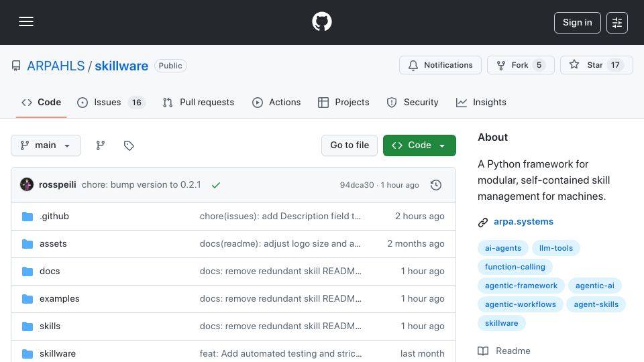This screenshot has width=644, height=362.
Task: Expand the green Code dropdown
Action: pyautogui.click(x=419, y=145)
